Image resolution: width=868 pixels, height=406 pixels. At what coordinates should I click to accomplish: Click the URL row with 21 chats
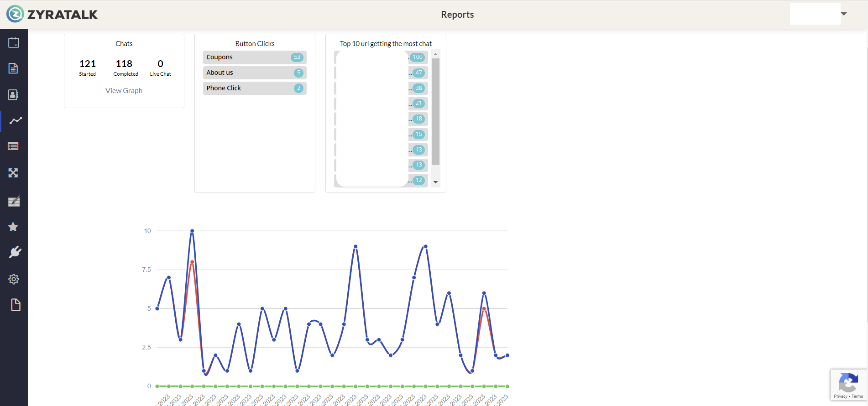point(381,104)
